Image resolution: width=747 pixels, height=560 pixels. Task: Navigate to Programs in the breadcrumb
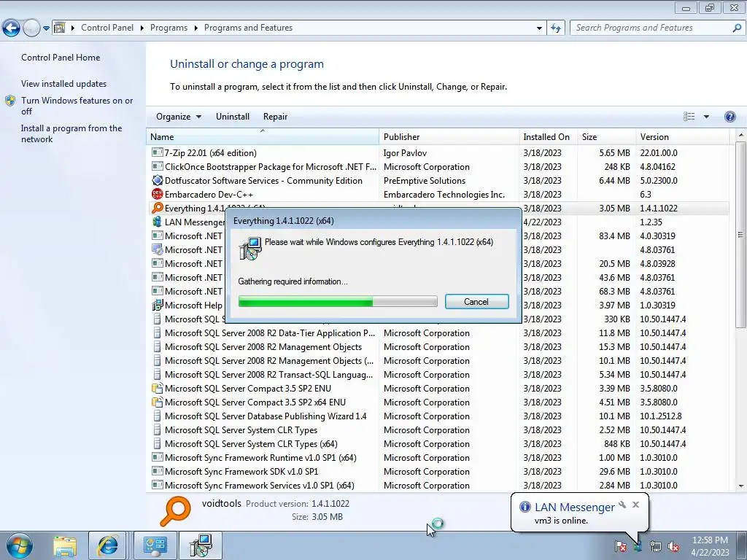[x=169, y=28]
